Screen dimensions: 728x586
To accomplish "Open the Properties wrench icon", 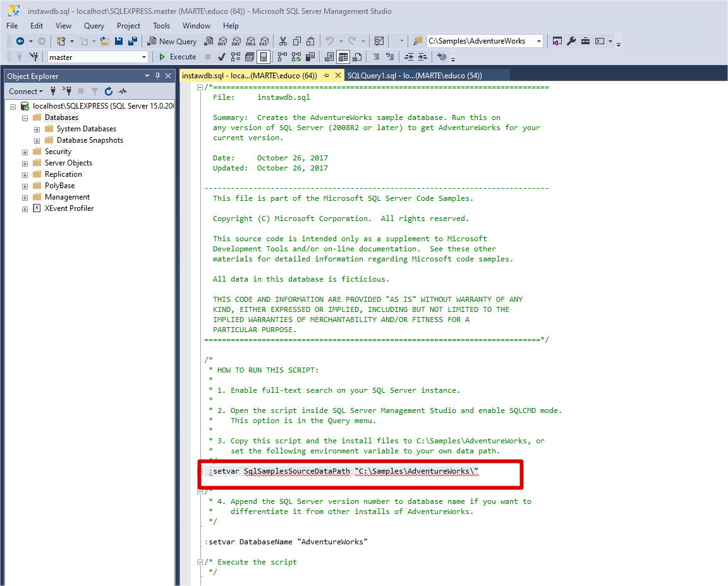I will [571, 41].
